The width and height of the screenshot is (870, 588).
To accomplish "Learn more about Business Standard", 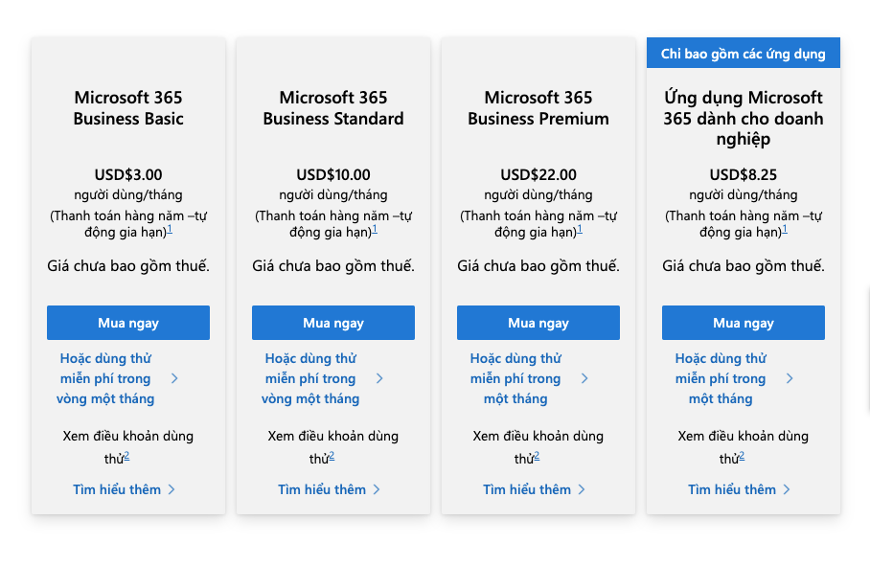I will (322, 489).
